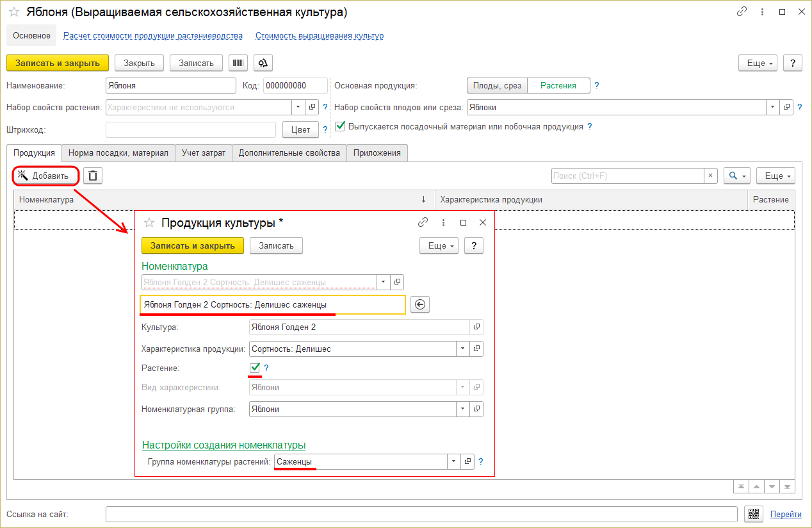Screen dimensions: 812x528
Task: Click the Цвет color button
Action: click(300, 129)
